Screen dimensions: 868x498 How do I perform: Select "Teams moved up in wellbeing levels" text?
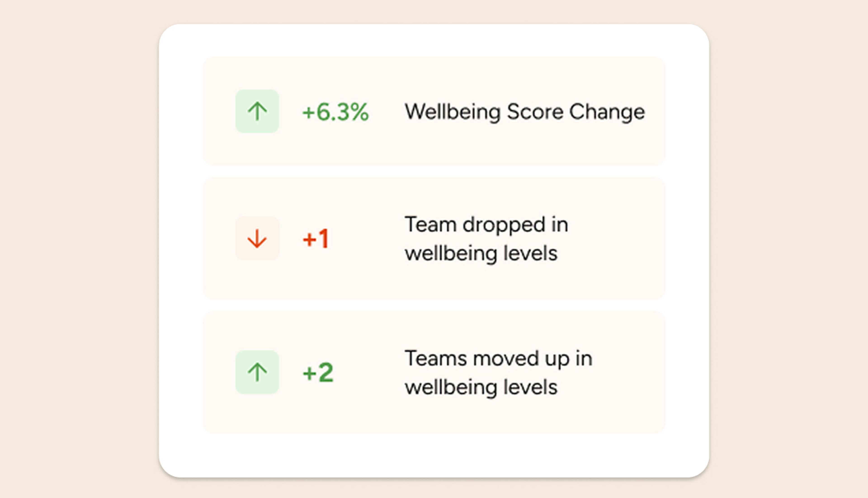(x=498, y=372)
